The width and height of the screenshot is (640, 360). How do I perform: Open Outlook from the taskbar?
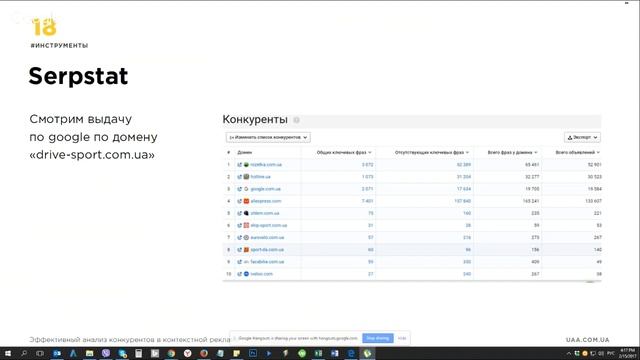tap(57, 353)
